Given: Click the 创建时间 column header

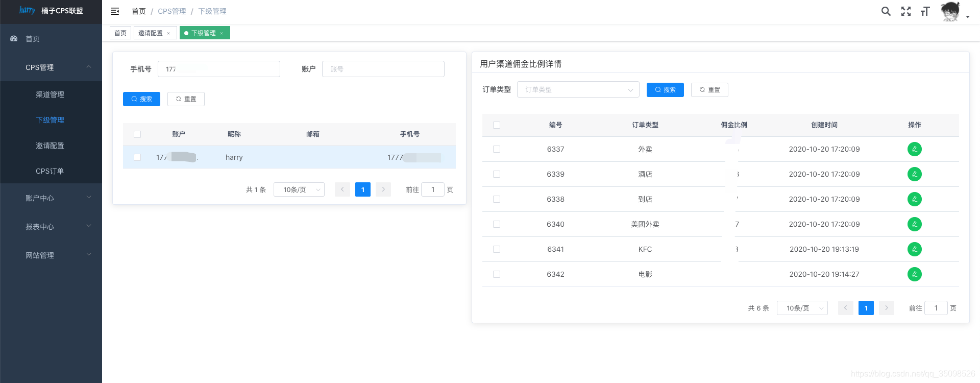Looking at the screenshot, I should coord(824,125).
